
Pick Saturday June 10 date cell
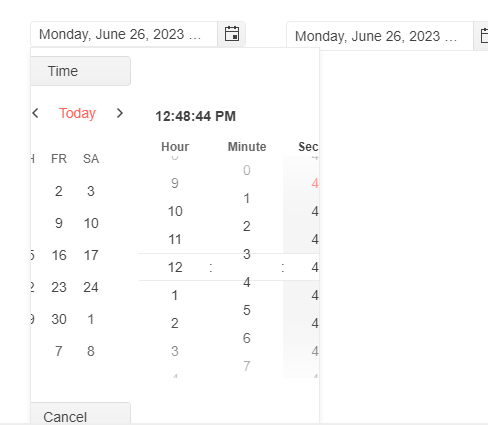pyautogui.click(x=91, y=223)
